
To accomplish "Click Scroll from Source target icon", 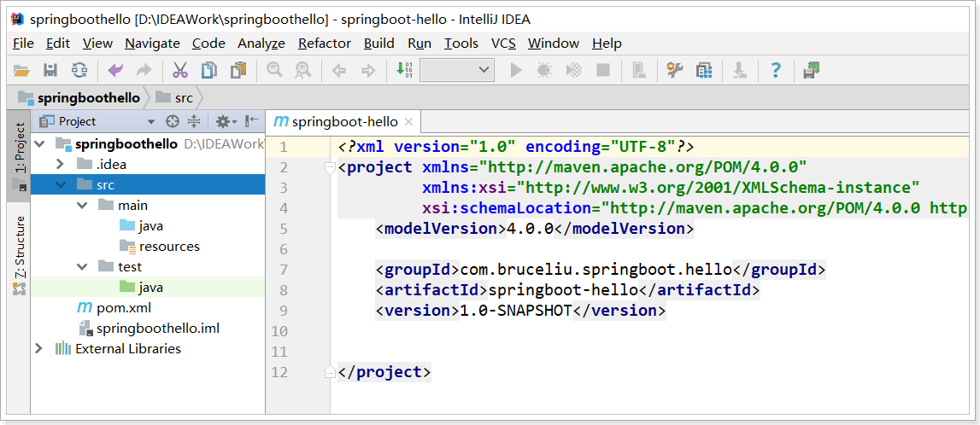I will tap(173, 121).
